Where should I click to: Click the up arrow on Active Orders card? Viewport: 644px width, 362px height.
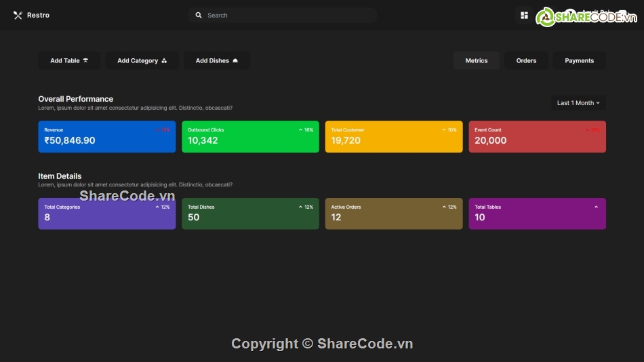pyautogui.click(x=444, y=207)
